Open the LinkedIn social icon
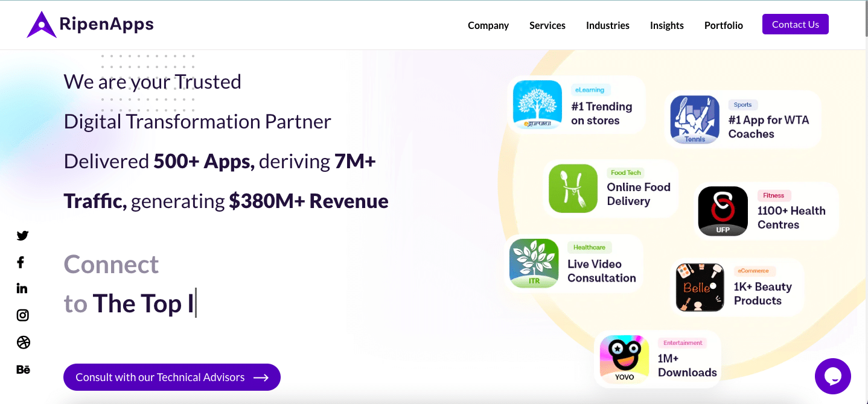The width and height of the screenshot is (868, 404). coord(22,288)
